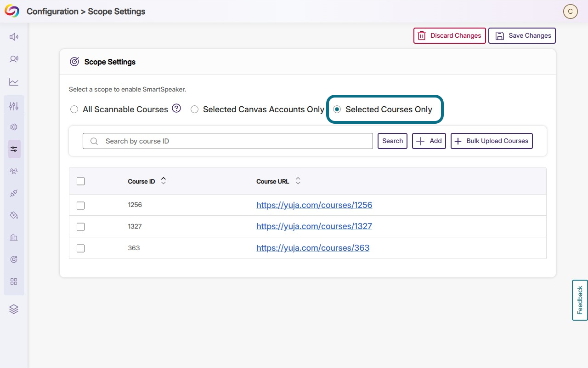Check the box for course 1327
This screenshot has width=588, height=368.
pyautogui.click(x=80, y=227)
